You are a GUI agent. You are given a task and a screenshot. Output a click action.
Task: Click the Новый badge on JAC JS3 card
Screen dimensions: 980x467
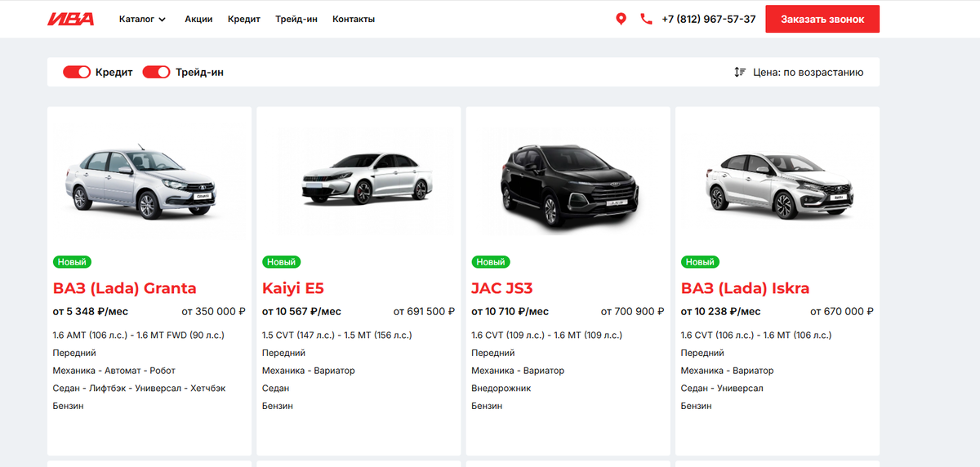pyautogui.click(x=490, y=262)
